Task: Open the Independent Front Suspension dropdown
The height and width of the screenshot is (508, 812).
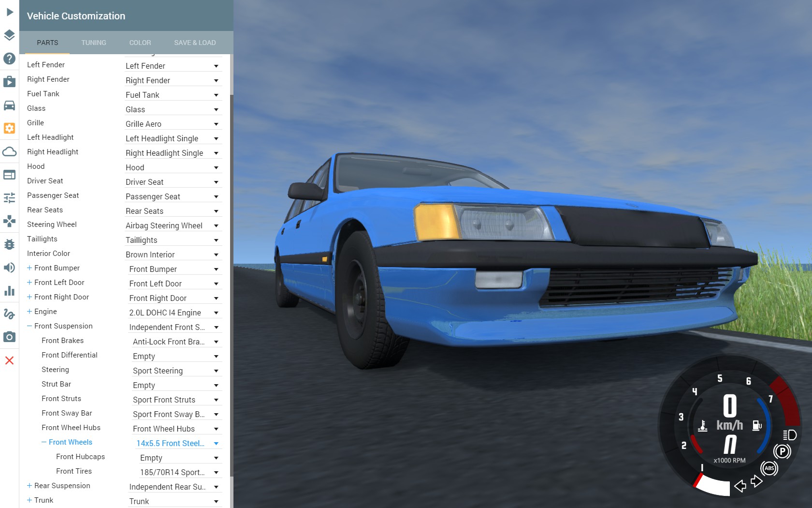Action: coord(175,327)
